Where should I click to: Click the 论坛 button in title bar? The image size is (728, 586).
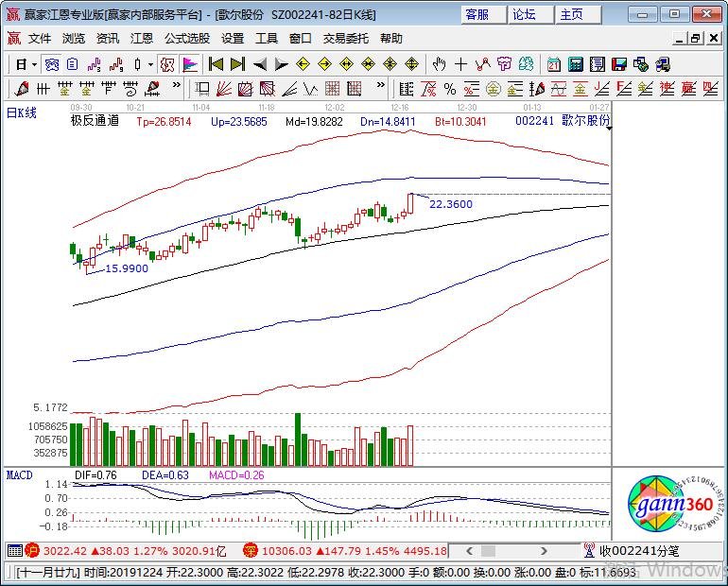tap(530, 15)
